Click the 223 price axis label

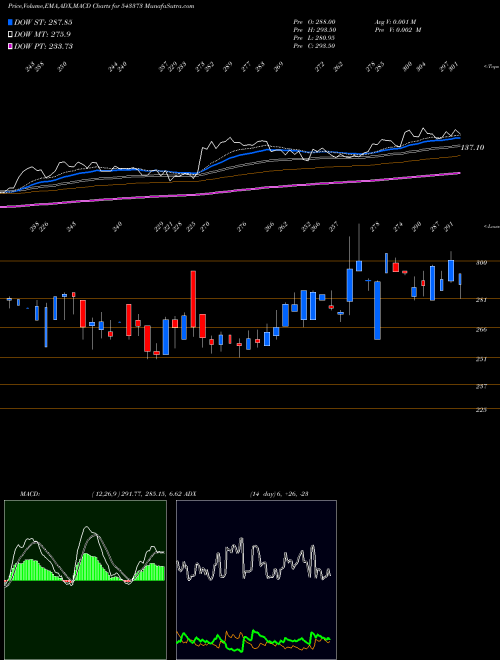(481, 410)
